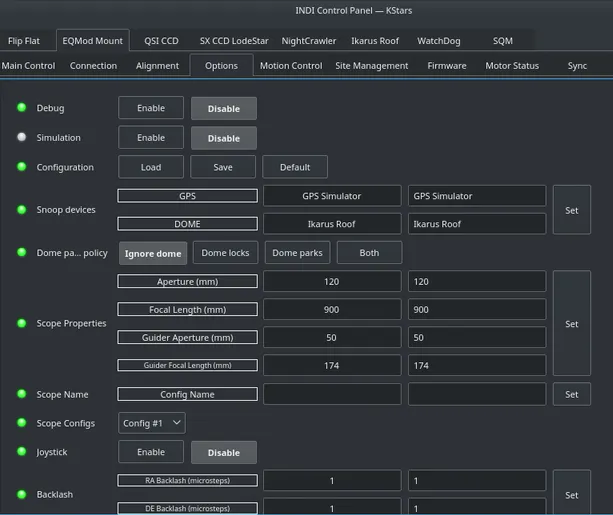This screenshot has height=515, width=613.
Task: Click the Guider Focal Length (mm) label
Action: tap(187, 365)
